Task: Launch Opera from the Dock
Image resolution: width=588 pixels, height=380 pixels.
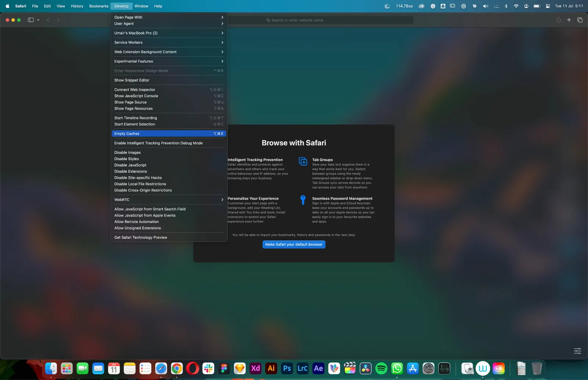Action: [x=193, y=368]
